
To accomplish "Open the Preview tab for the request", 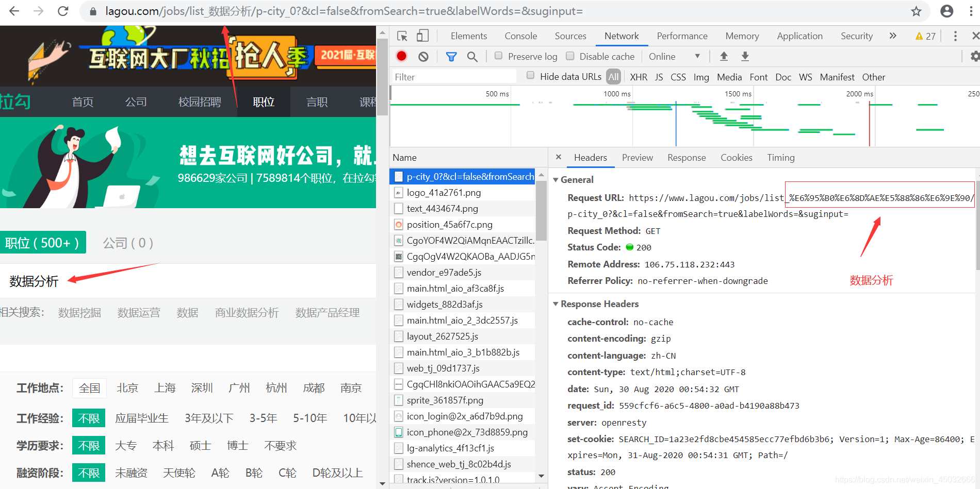I will pyautogui.click(x=637, y=158).
